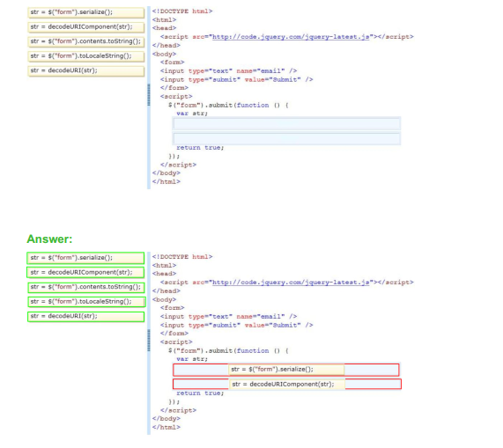Pick the top decodeURIComponent(str) snippet
The height and width of the screenshot is (448, 503).
85,27
